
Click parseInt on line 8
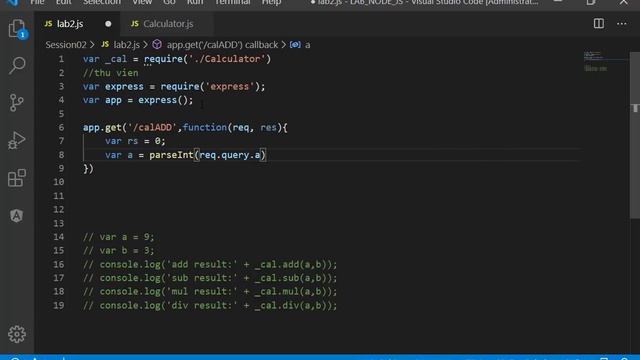coord(171,155)
